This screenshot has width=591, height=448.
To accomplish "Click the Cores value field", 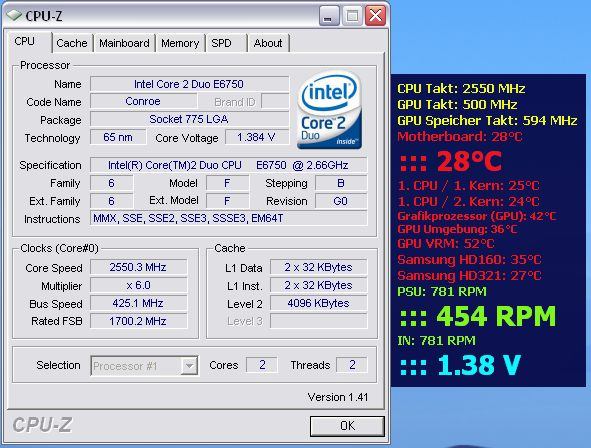I will click(x=262, y=365).
